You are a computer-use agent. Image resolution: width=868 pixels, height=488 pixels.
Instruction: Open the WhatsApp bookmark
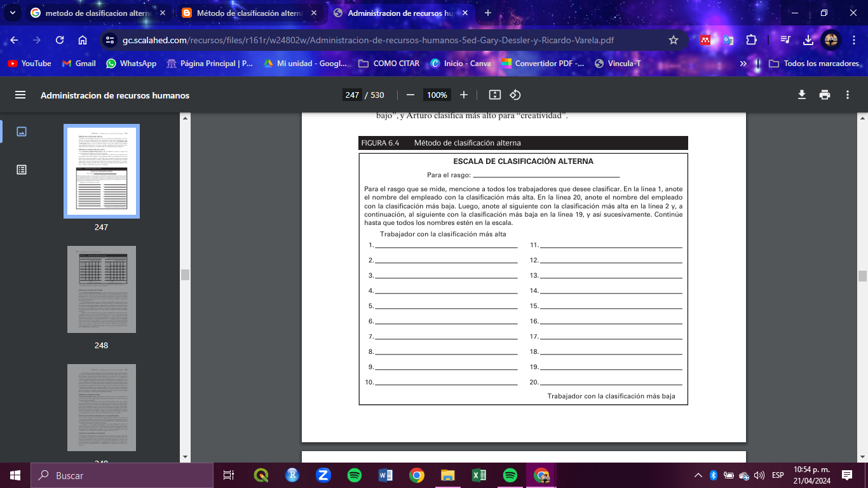click(x=132, y=64)
